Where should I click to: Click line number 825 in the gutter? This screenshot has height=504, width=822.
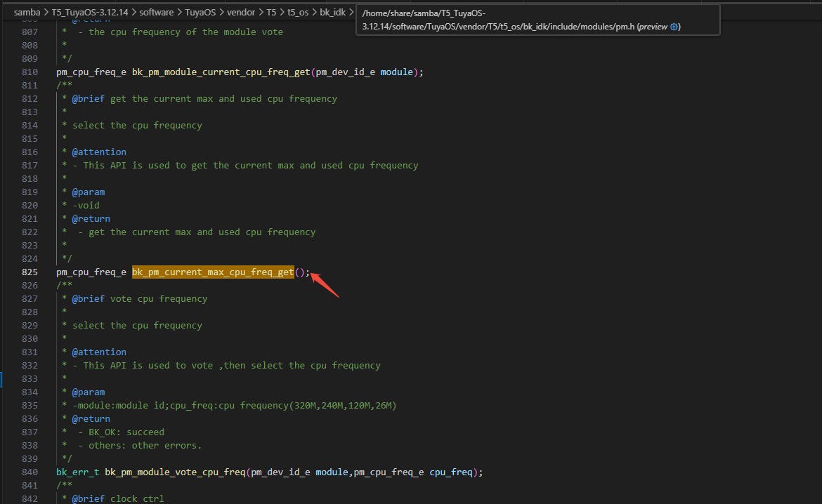coord(30,272)
